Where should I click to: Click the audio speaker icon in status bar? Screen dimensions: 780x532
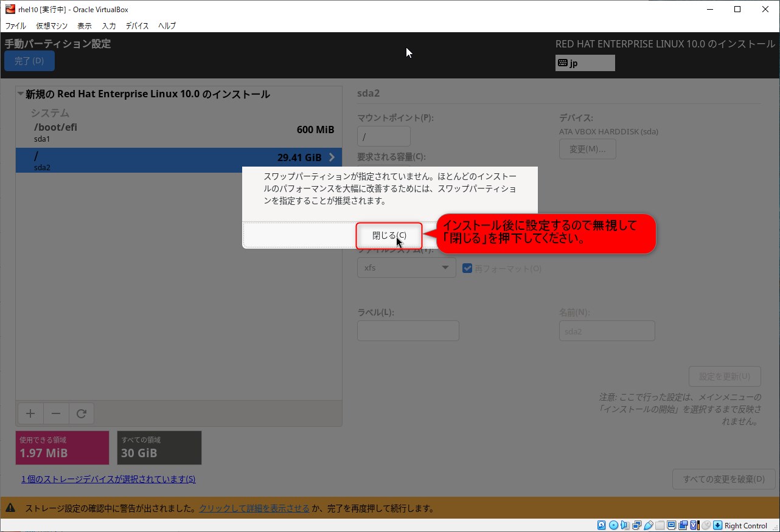point(625,525)
